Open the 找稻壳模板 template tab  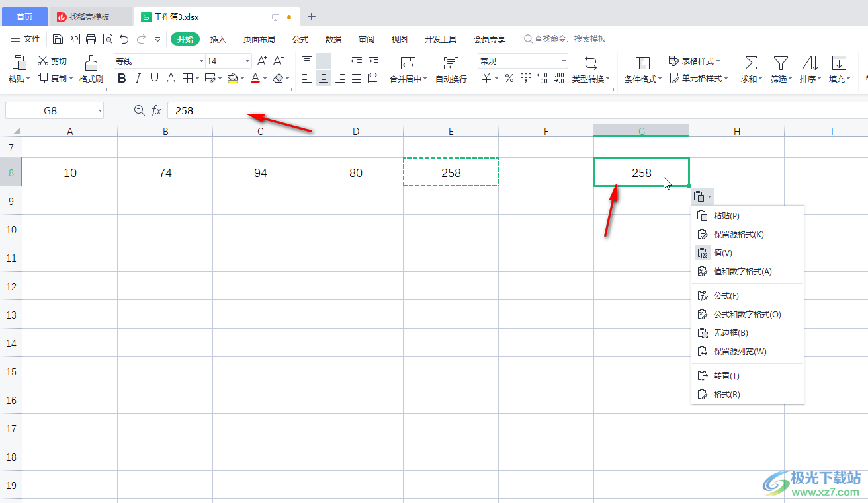(x=91, y=17)
